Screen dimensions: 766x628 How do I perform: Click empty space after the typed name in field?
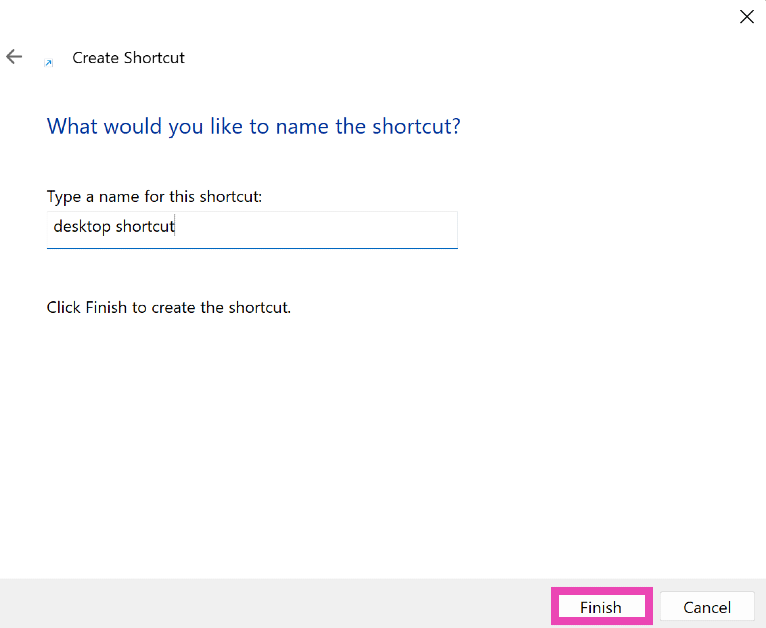pyautogui.click(x=320, y=227)
